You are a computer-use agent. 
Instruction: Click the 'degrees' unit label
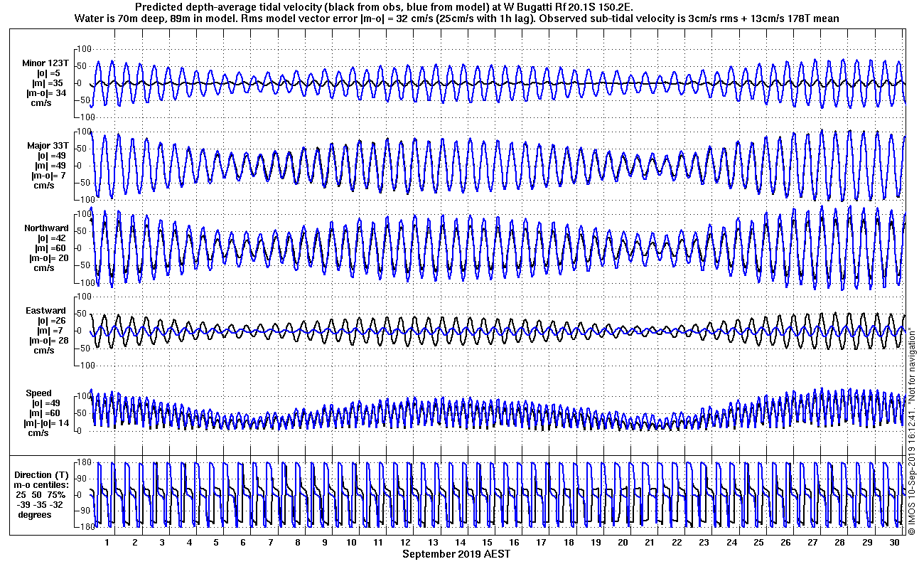[35, 515]
